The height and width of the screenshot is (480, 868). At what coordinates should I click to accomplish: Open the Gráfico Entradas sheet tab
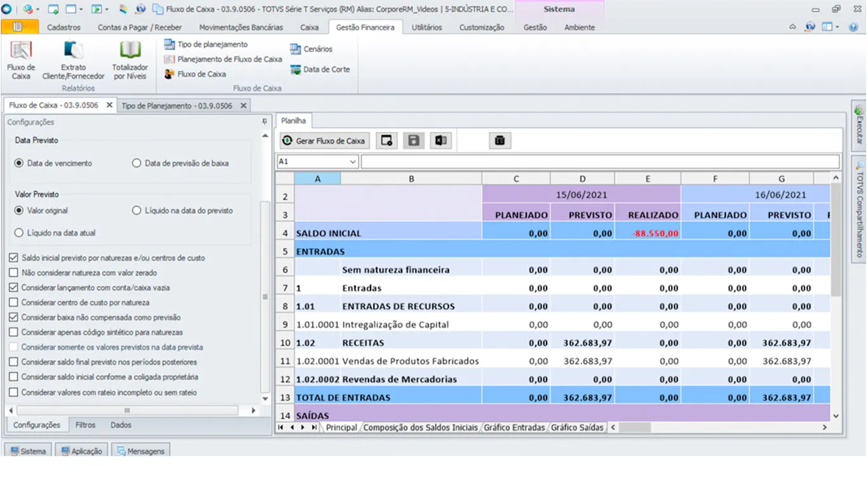point(513,428)
